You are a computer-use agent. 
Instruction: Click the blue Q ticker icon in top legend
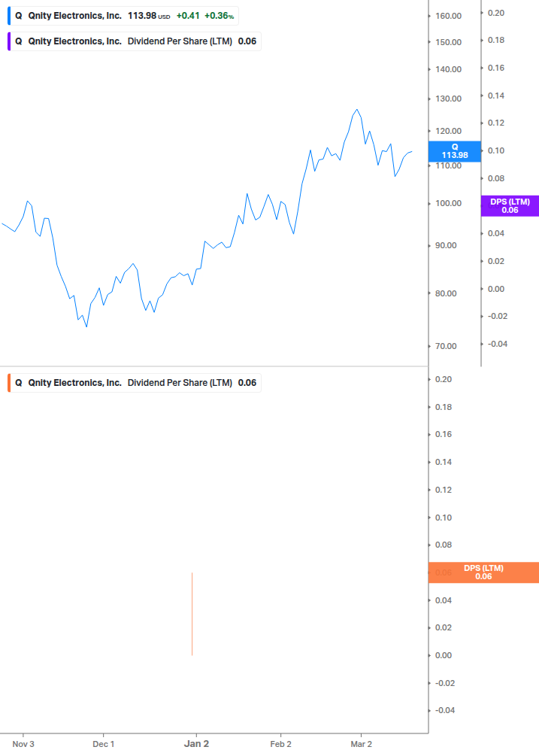click(x=18, y=16)
